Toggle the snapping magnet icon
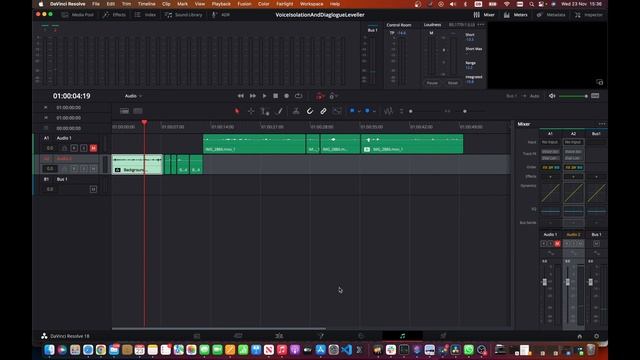640x360 pixels. [x=310, y=111]
